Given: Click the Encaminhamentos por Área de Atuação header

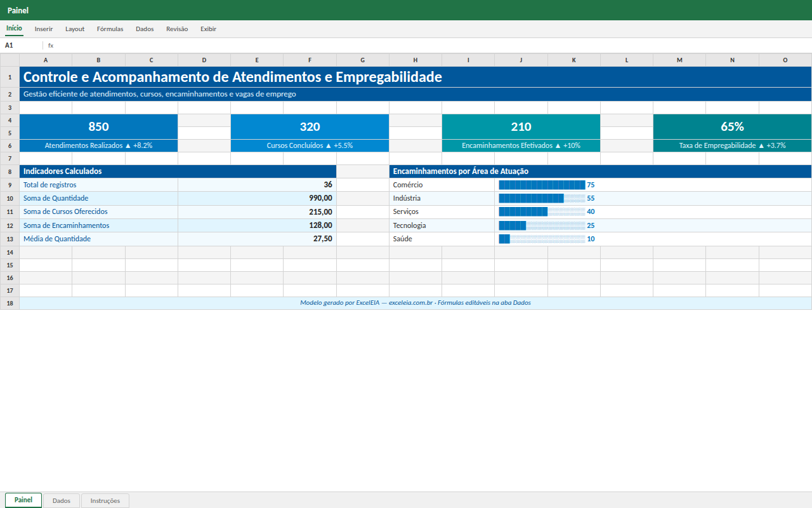Looking at the screenshot, I should [x=601, y=171].
